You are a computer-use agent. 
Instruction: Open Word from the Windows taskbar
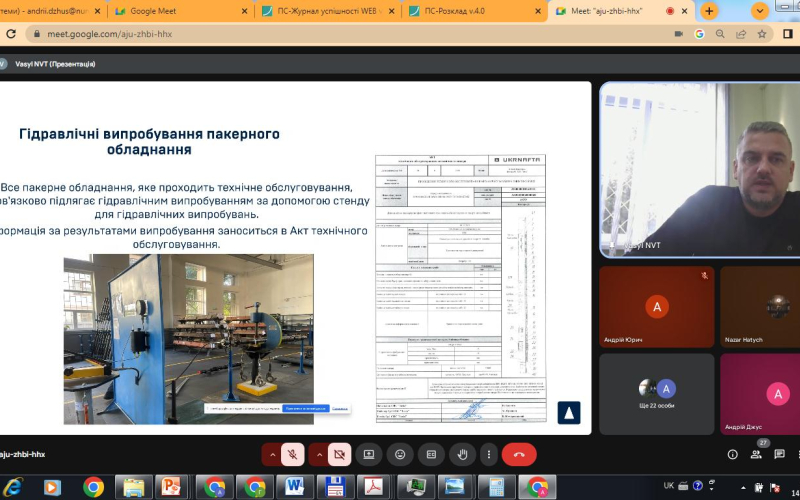(295, 487)
